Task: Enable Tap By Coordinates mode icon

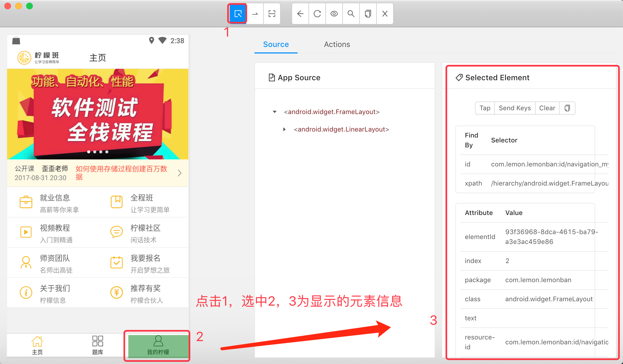Action: point(272,14)
